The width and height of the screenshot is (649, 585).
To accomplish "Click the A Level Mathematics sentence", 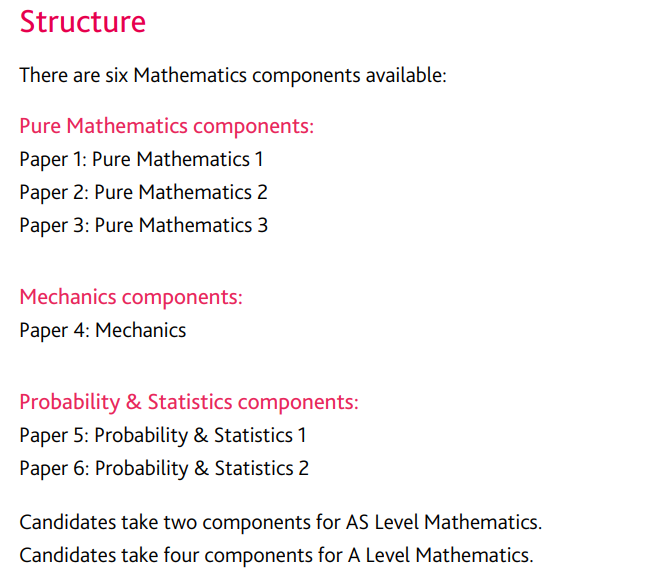I will click(x=276, y=556).
